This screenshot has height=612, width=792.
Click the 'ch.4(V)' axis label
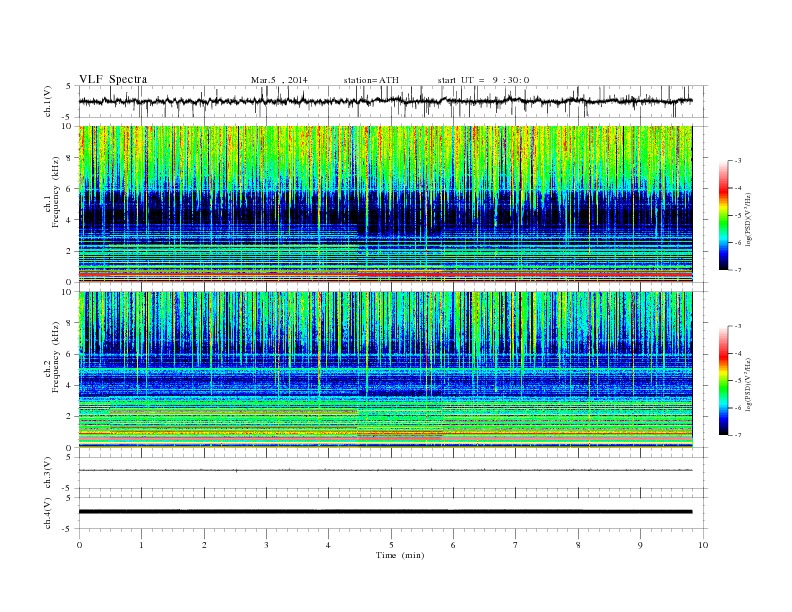[x=47, y=513]
